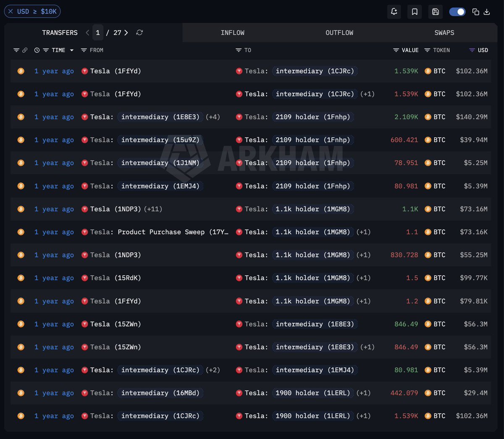504x439 pixels.
Task: Open Tesla (15RdK) sender address
Action: pyautogui.click(x=115, y=278)
